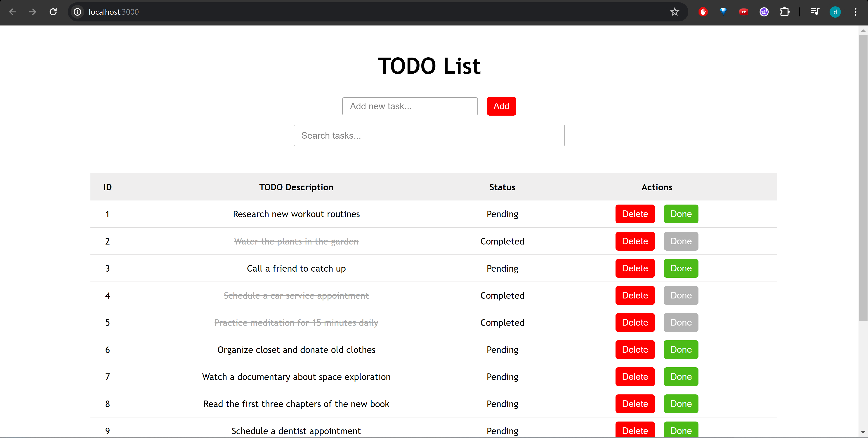Open the Chrome three-dot menu

(856, 12)
